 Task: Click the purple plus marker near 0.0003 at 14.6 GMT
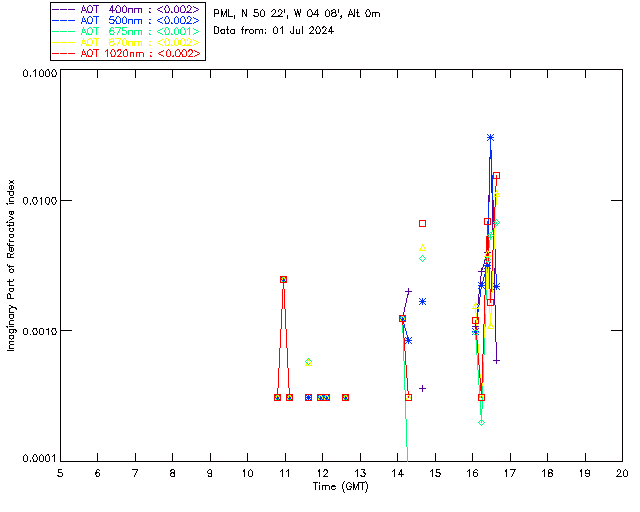tap(422, 388)
